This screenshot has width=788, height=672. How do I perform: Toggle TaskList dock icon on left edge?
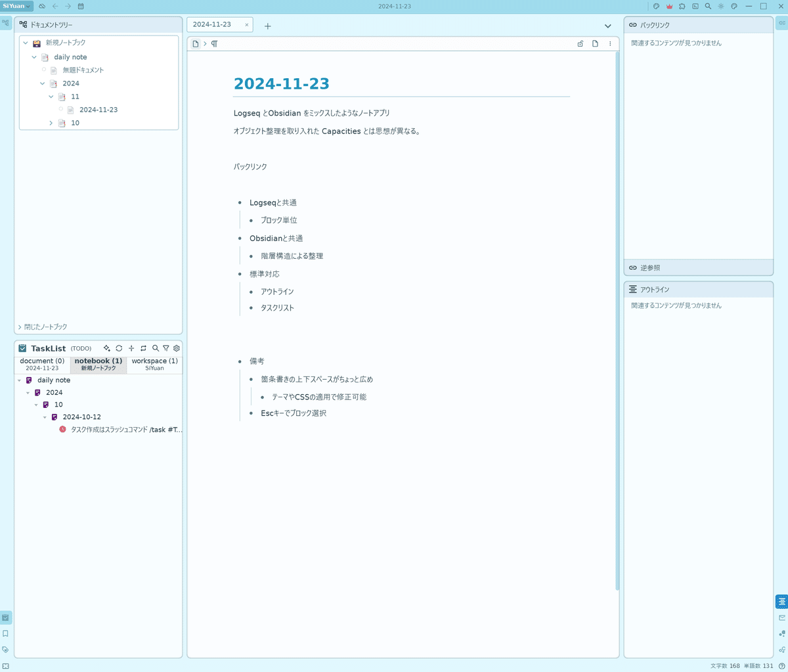click(5, 617)
